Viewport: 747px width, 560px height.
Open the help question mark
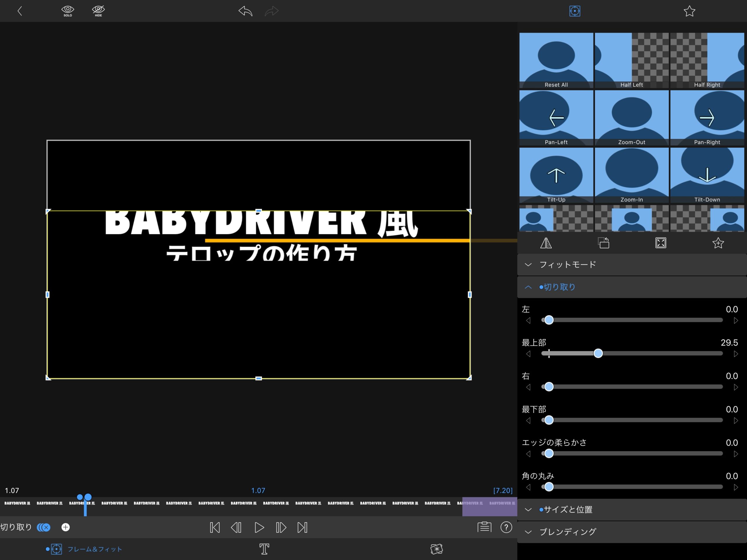[506, 527]
